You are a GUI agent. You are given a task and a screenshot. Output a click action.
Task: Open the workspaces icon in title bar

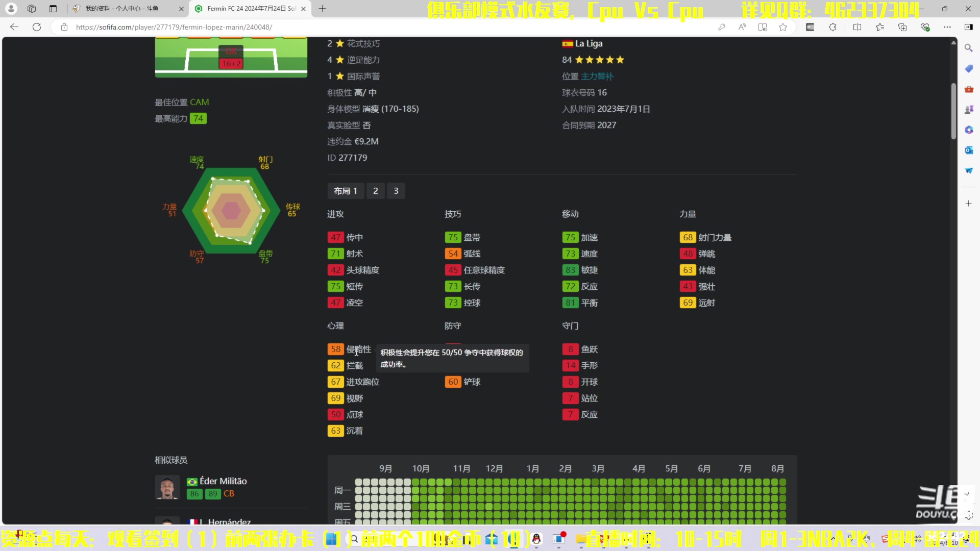point(32,9)
